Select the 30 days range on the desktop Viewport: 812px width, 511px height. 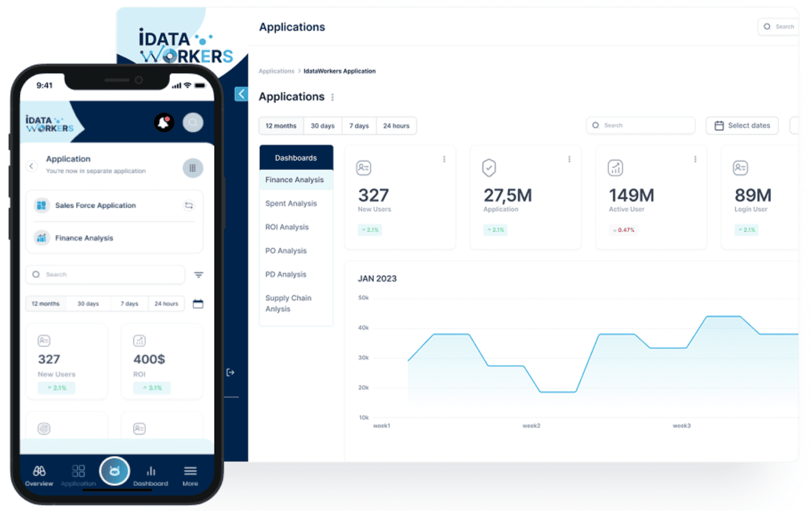click(x=322, y=126)
